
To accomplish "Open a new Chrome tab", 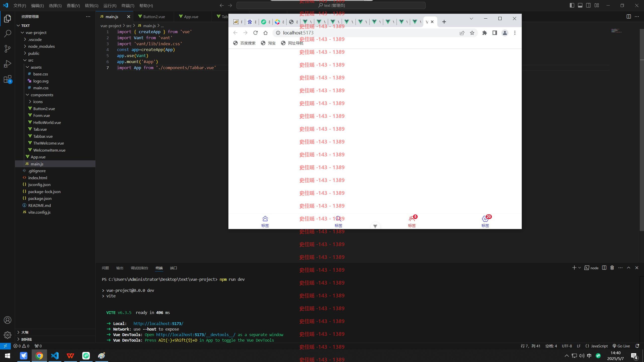I will click(x=444, y=22).
